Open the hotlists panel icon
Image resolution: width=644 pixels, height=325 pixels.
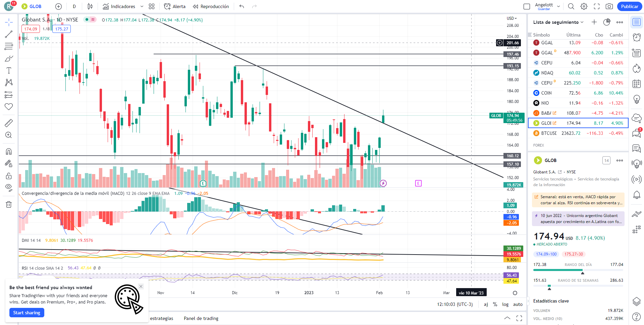pyautogui.click(x=637, y=68)
